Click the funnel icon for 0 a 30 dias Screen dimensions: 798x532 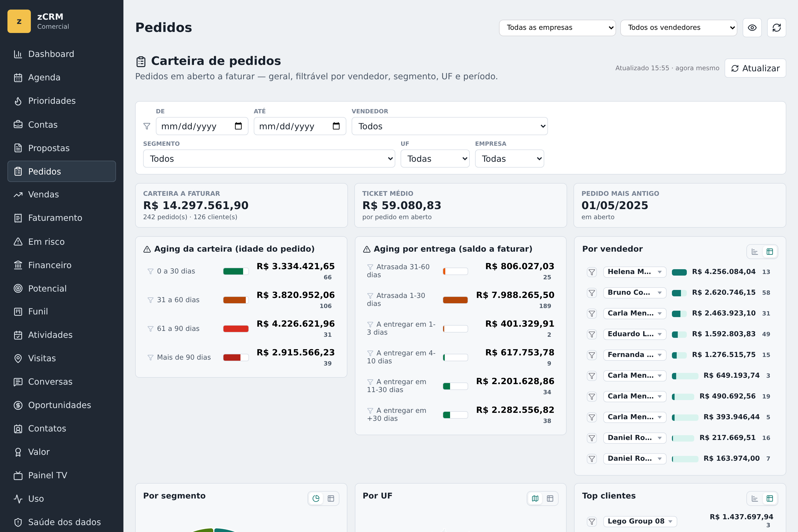(150, 271)
